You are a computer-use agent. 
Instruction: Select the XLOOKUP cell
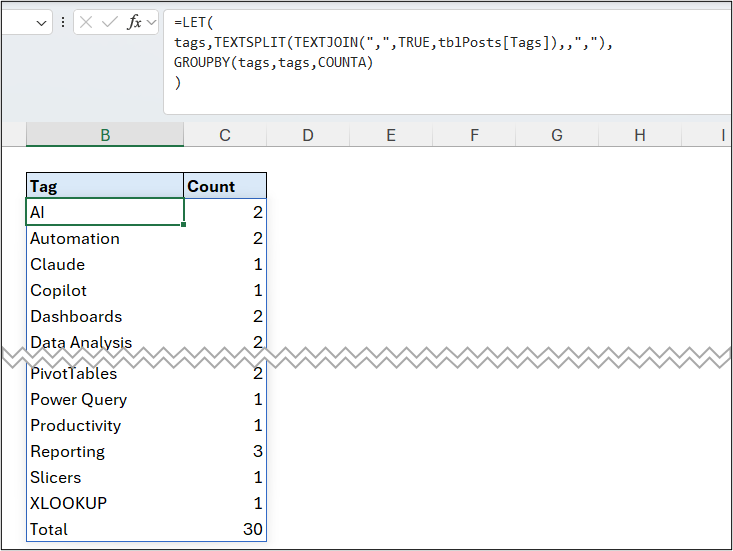[105, 503]
